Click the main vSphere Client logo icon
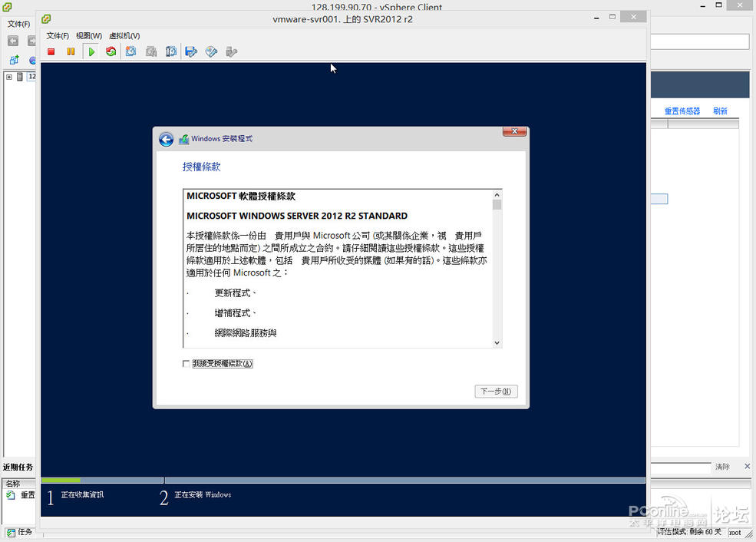This screenshot has width=756, height=542. 7,7
